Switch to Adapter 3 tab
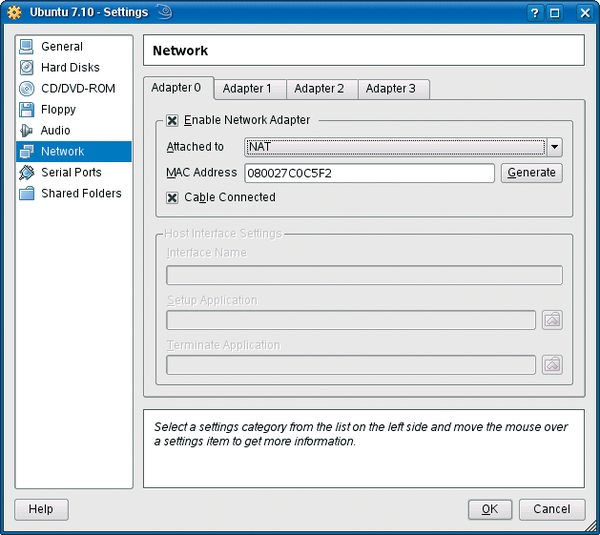 (x=394, y=89)
